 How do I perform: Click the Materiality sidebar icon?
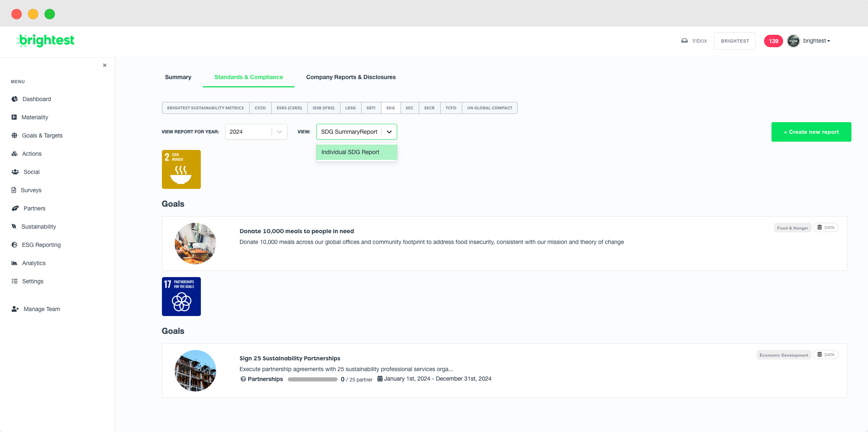coord(14,117)
